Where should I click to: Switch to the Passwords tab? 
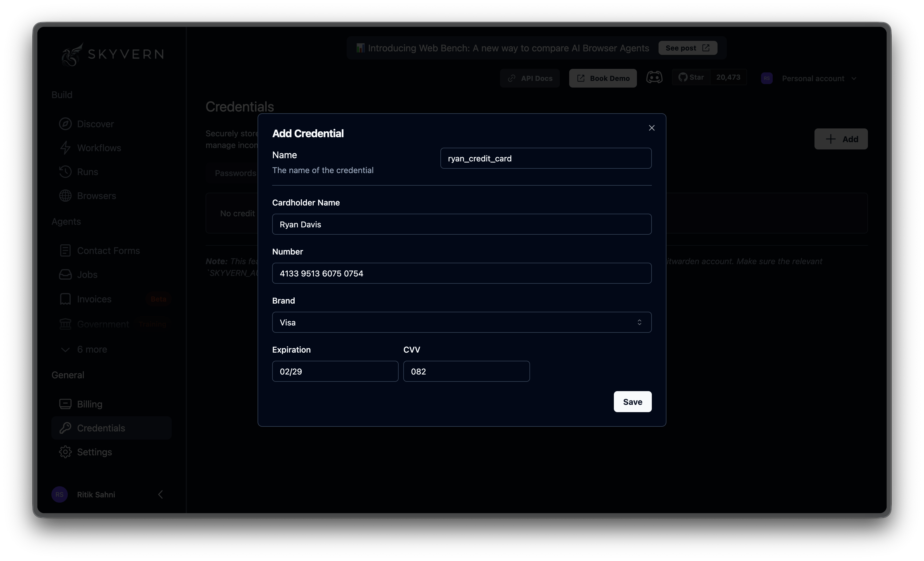coord(235,173)
